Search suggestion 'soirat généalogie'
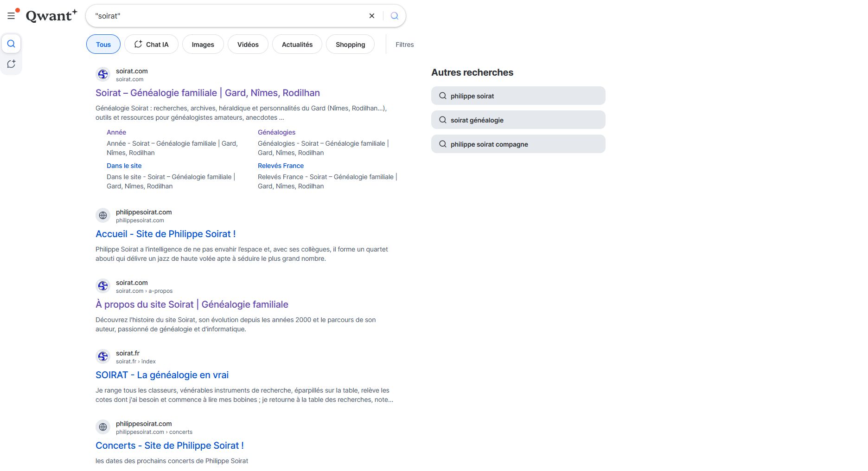This screenshot has width=868, height=471. [x=518, y=120]
